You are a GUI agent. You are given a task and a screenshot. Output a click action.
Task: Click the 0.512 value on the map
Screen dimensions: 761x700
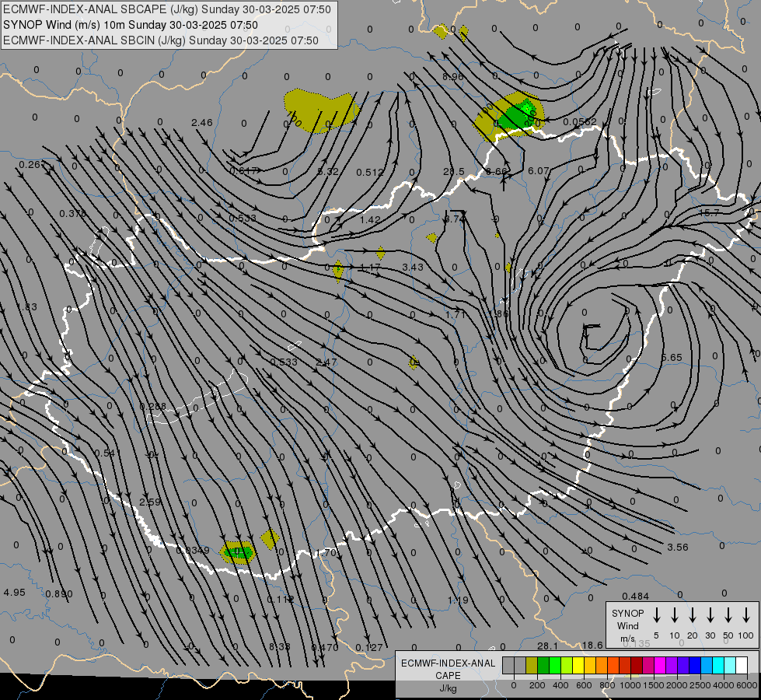point(370,172)
